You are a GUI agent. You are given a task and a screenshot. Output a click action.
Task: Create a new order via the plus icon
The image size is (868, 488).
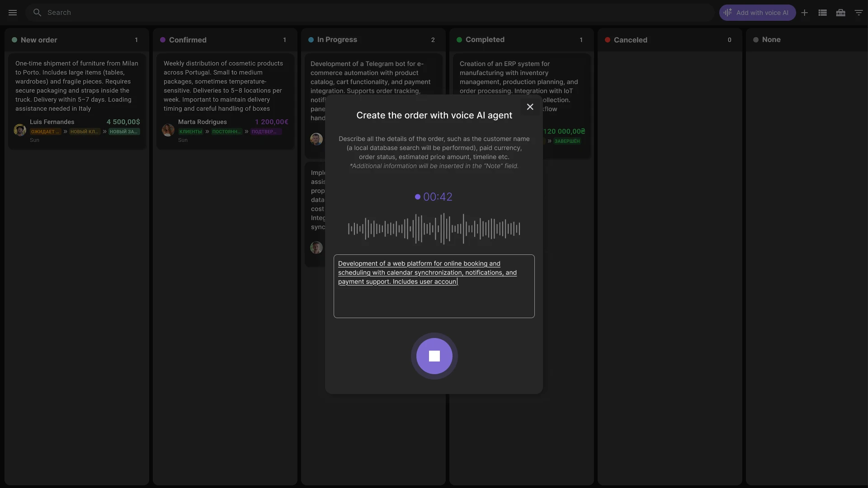tap(805, 12)
